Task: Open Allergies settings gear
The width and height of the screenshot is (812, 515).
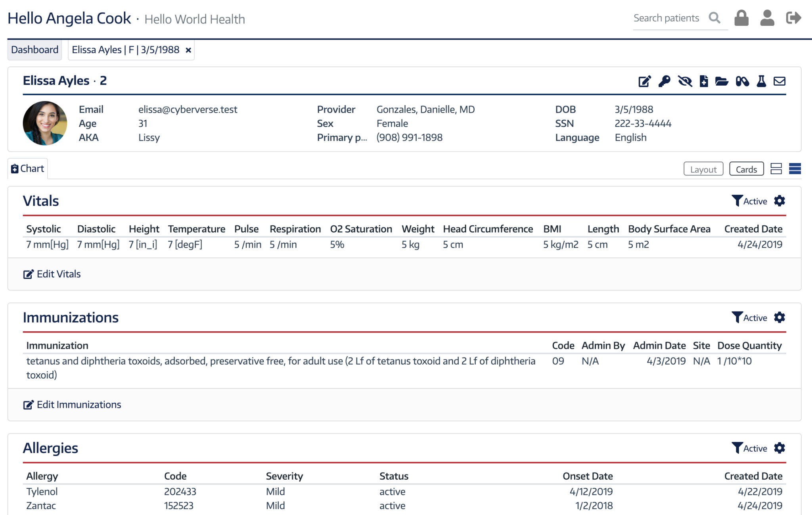Action: (779, 448)
